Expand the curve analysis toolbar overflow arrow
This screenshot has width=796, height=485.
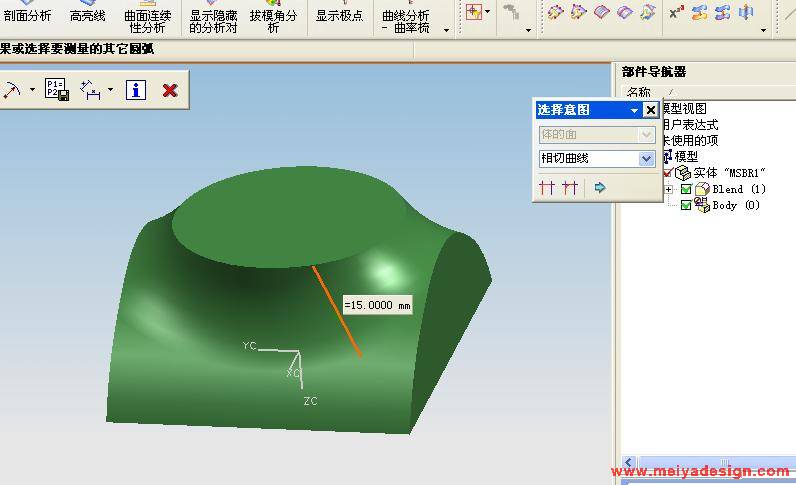[446, 30]
